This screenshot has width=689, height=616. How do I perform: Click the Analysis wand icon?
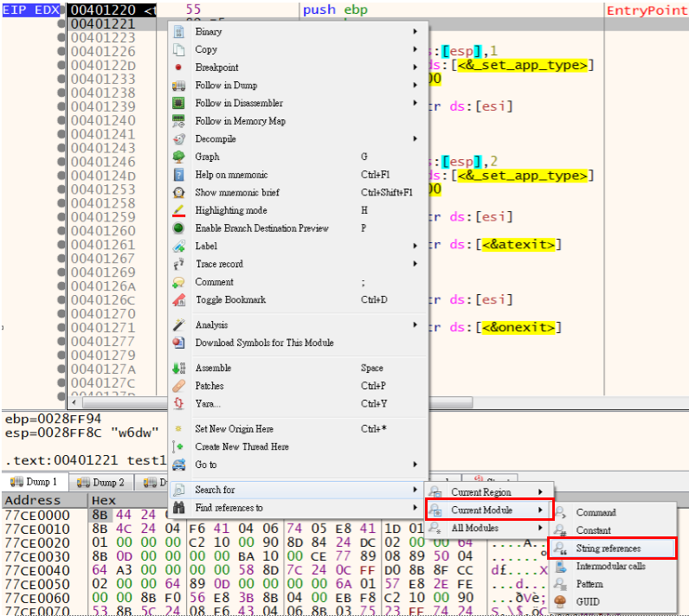(x=178, y=325)
